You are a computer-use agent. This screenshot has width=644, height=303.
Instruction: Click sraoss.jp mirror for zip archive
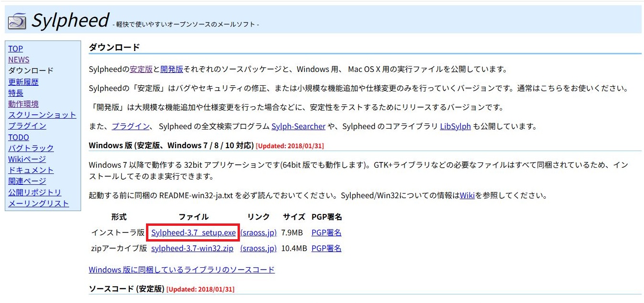pos(259,248)
